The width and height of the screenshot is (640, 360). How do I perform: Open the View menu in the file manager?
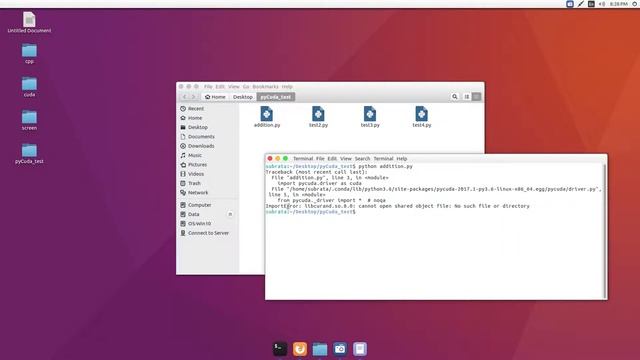pyautogui.click(x=234, y=87)
